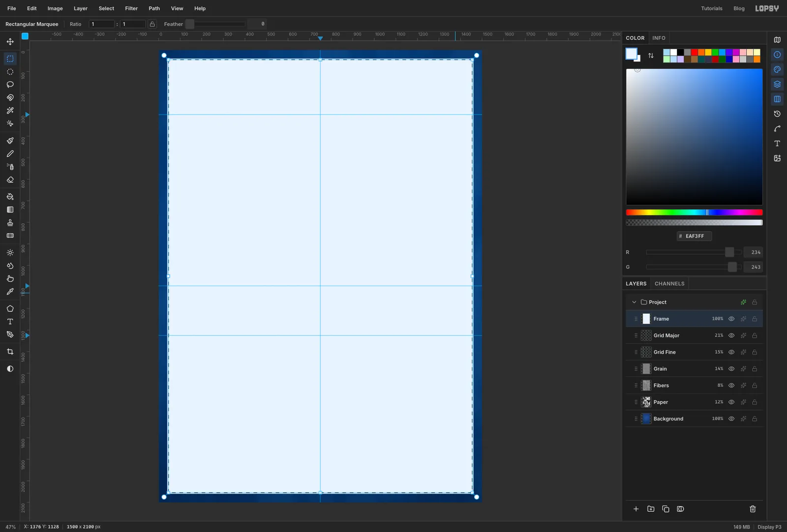Collapse the Project layer group
The width and height of the screenshot is (787, 532).
[634, 302]
